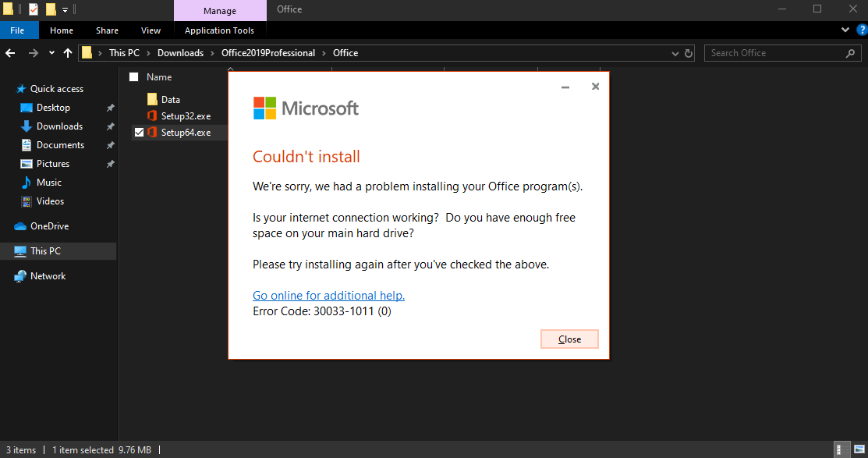The width and height of the screenshot is (868, 458).
Task: Open the Application Tools tab
Action: (x=219, y=30)
